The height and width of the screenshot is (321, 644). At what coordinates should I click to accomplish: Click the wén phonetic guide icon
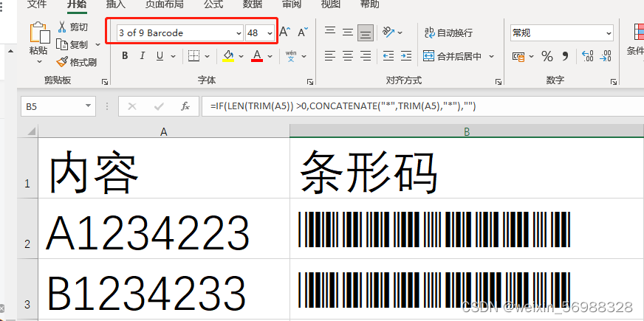point(291,56)
